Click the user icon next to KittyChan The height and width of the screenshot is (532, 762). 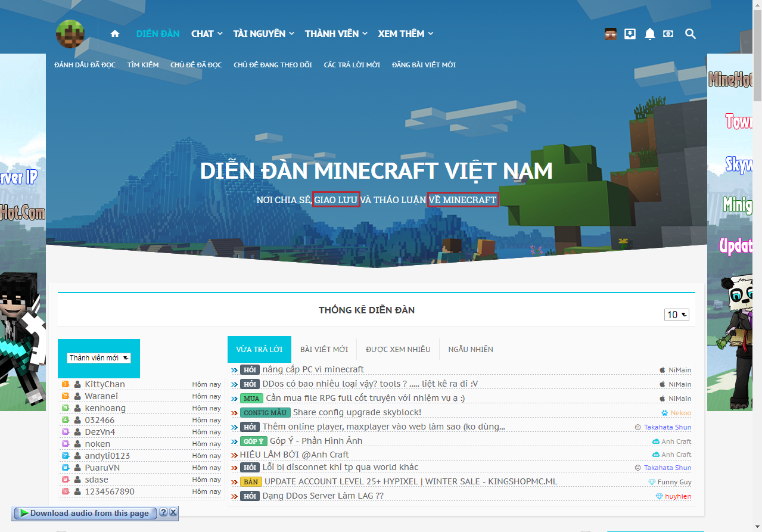click(77, 384)
